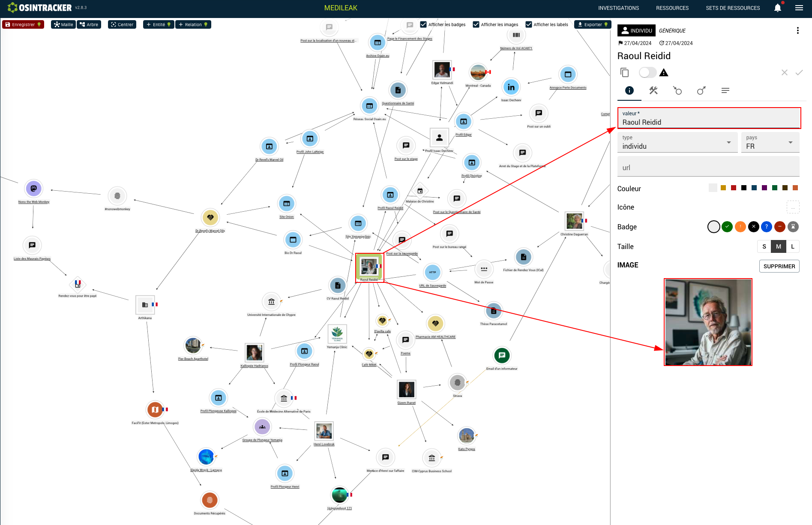Click the Email d'un informateur node

pyautogui.click(x=502, y=355)
